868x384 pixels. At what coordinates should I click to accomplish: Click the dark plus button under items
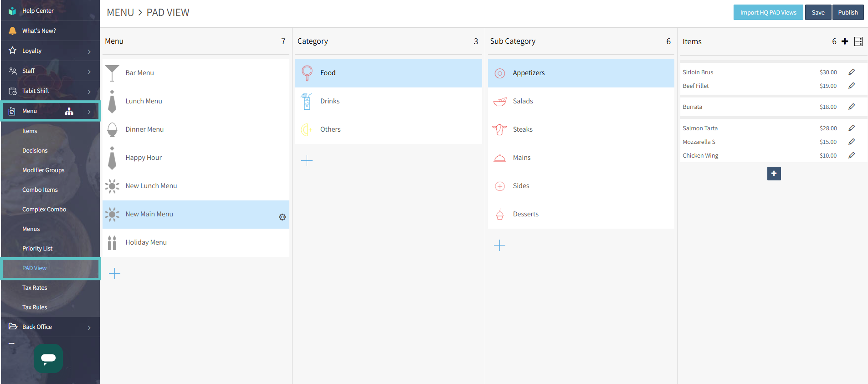point(774,173)
